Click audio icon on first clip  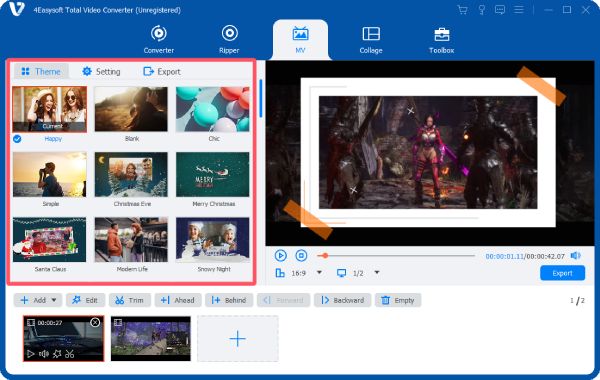[44, 354]
